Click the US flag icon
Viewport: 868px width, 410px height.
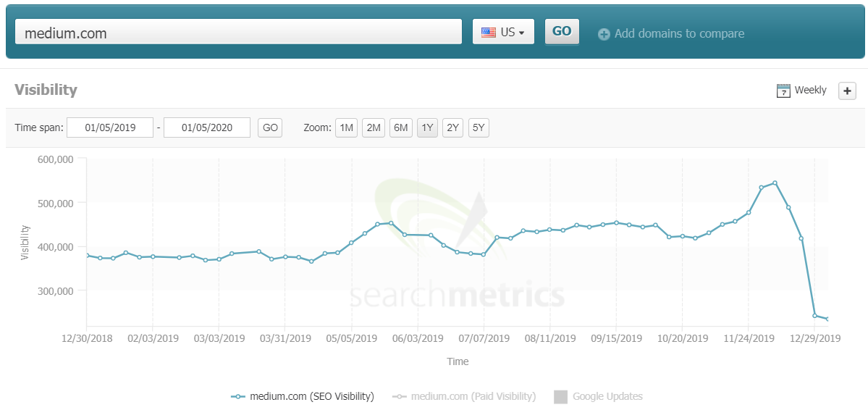coord(489,32)
